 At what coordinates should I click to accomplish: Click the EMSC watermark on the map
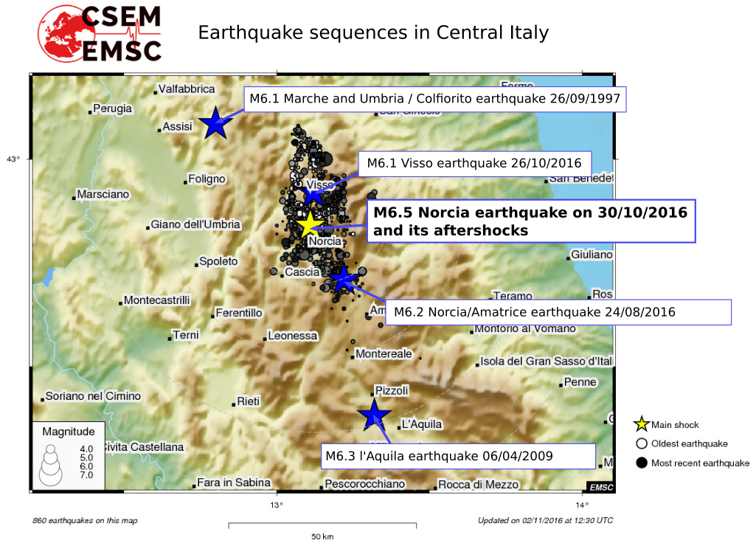600,486
